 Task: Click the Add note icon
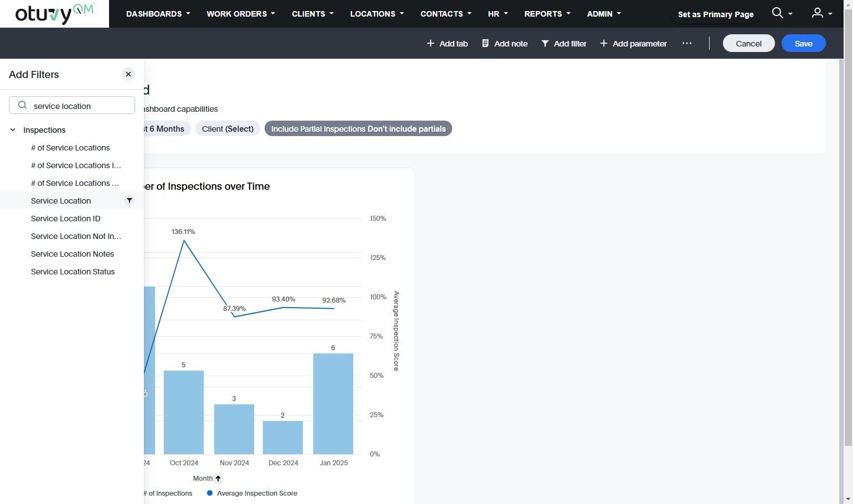pos(485,43)
